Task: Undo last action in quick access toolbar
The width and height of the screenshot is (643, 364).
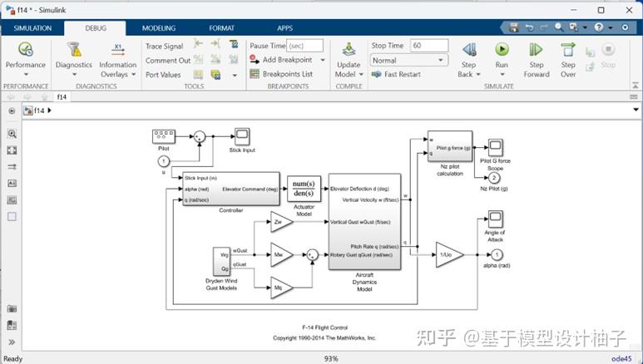Action: [x=529, y=27]
